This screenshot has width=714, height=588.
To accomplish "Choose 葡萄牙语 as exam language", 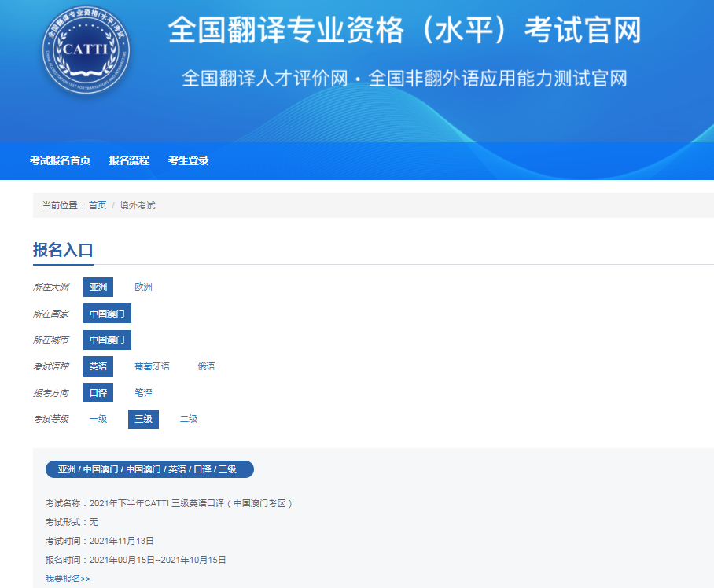I will [x=152, y=366].
